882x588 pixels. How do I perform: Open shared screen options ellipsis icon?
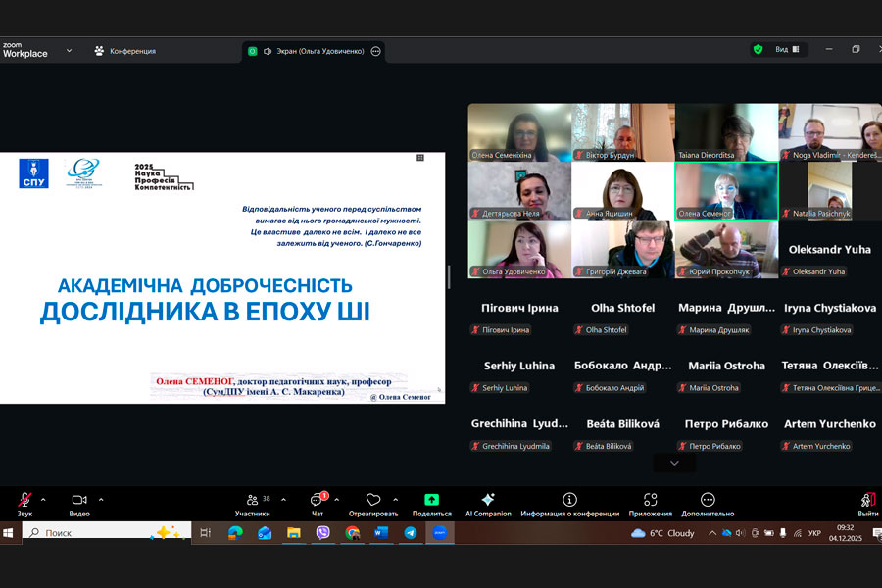click(x=375, y=51)
